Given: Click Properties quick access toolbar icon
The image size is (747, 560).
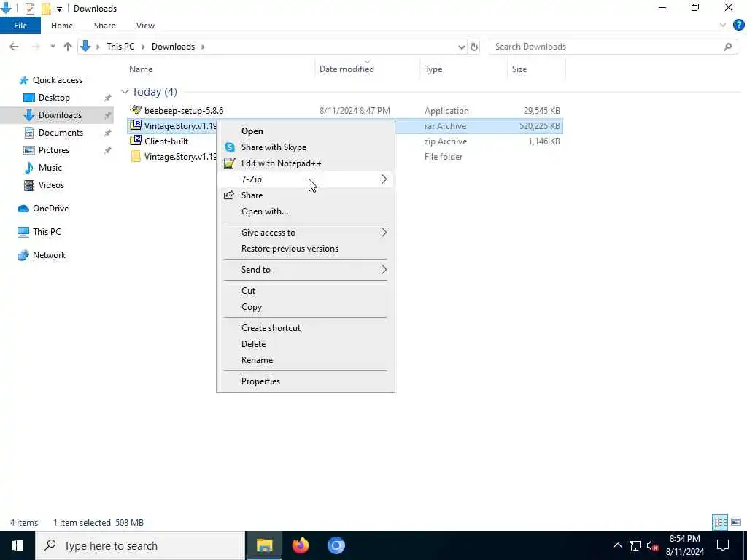Looking at the screenshot, I should pos(29,9).
